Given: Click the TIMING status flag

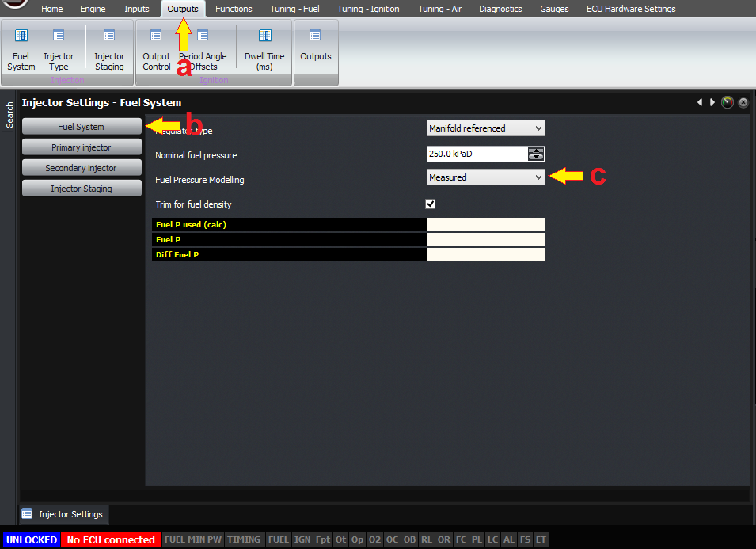Looking at the screenshot, I should point(244,539).
